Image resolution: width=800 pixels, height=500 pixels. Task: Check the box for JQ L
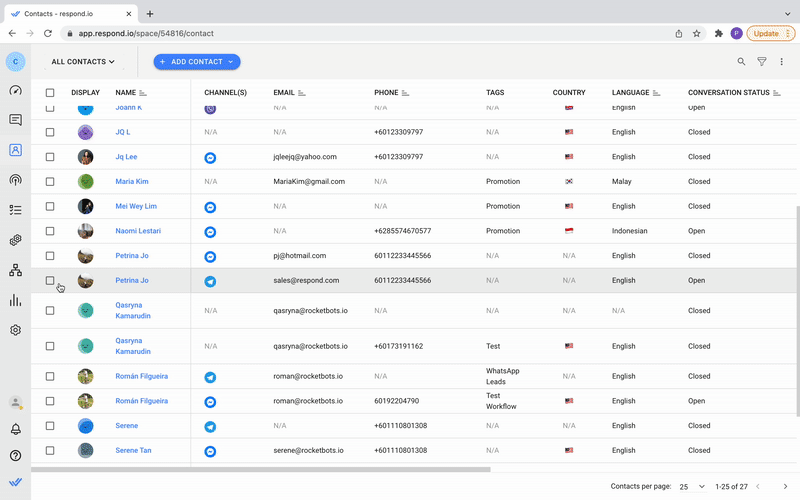coord(50,132)
